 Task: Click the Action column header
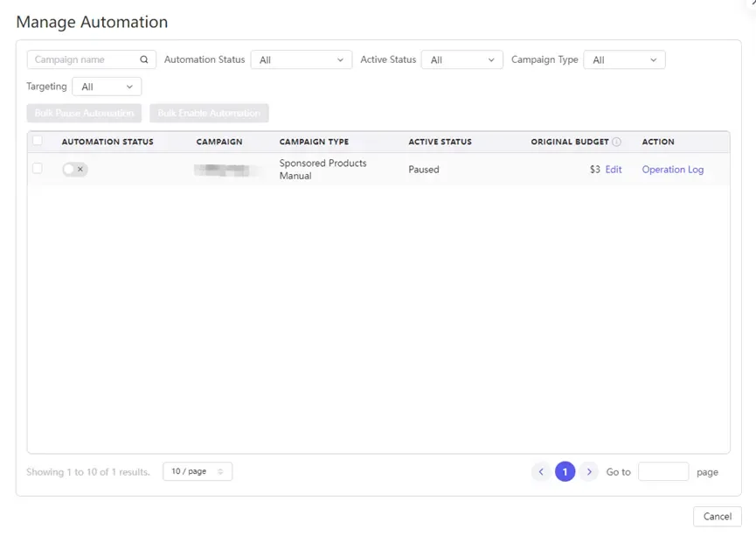tap(658, 142)
